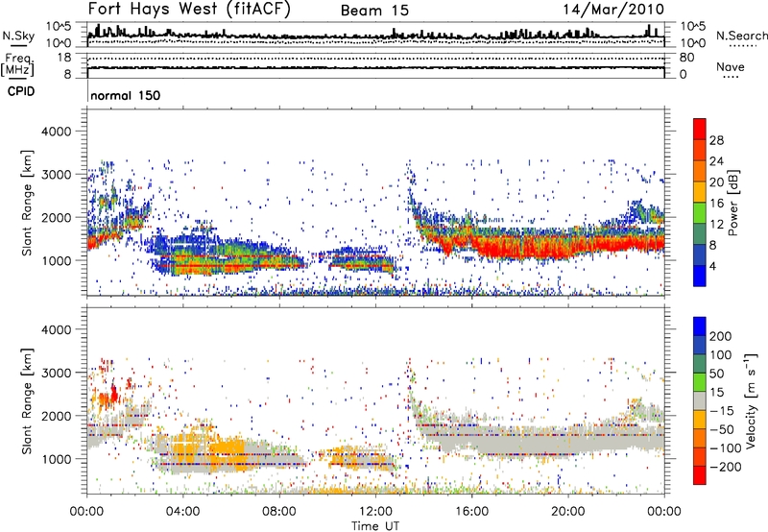Click the 'CPID' row label
This screenshot has height=532, width=768.
click(x=21, y=91)
